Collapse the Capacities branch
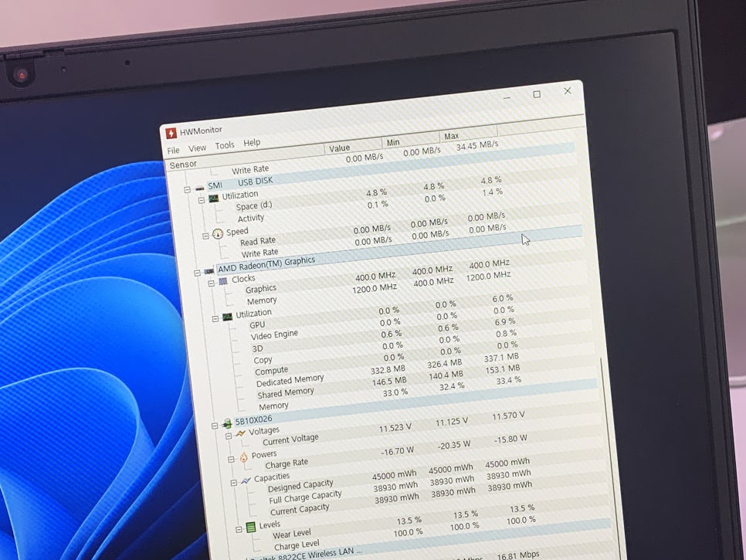The width and height of the screenshot is (746, 560). coord(233,483)
